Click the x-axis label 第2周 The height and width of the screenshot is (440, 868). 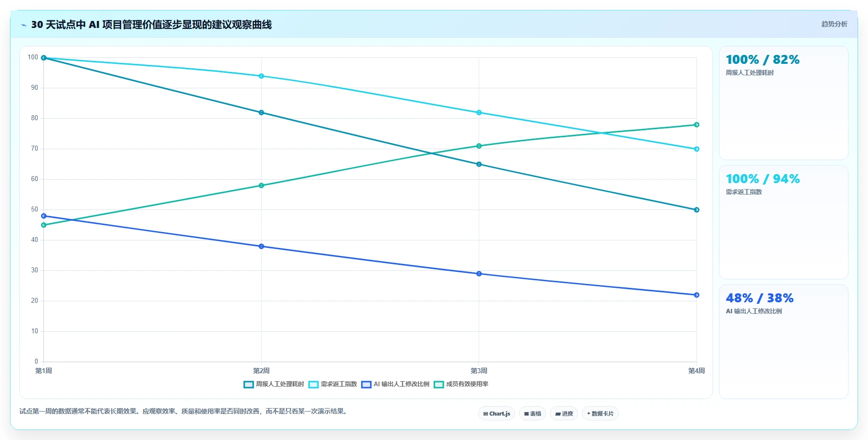pyautogui.click(x=261, y=371)
